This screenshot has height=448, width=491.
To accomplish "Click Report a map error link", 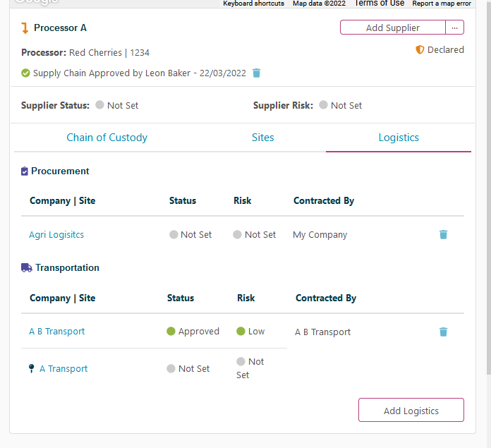I will point(442,4).
